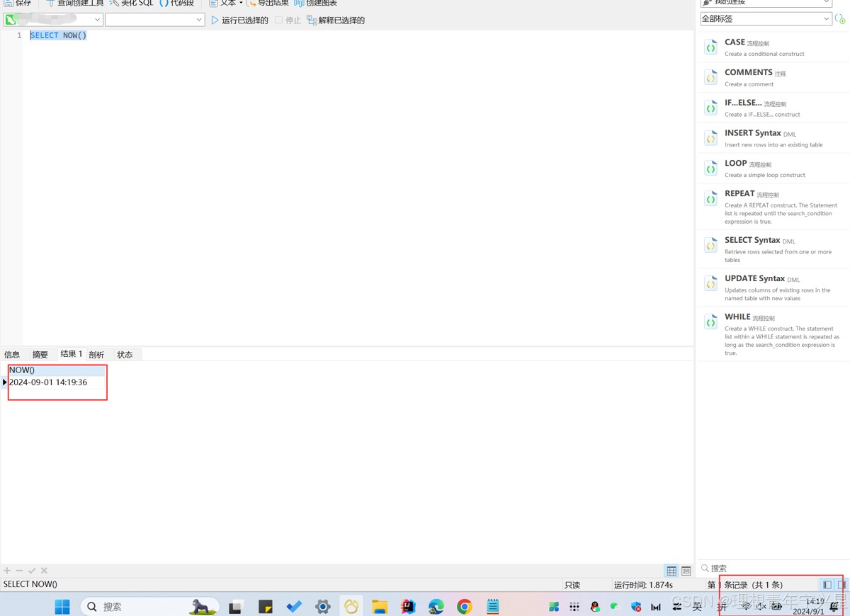Screen dimensions: 850x616
Task: Choose the WHILE loop snippet
Action: click(773, 334)
